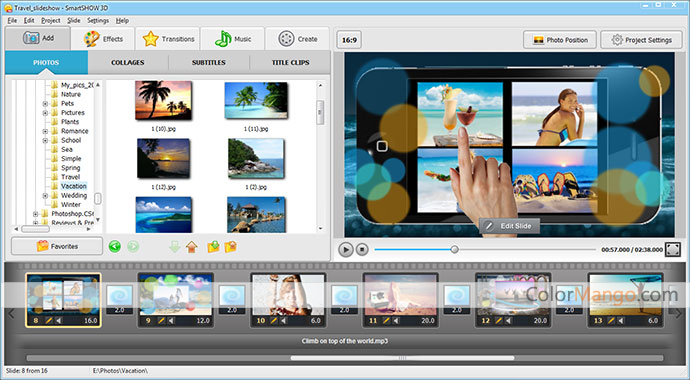Image resolution: width=690 pixels, height=380 pixels.
Task: Open the Add tab
Action: tap(38, 38)
